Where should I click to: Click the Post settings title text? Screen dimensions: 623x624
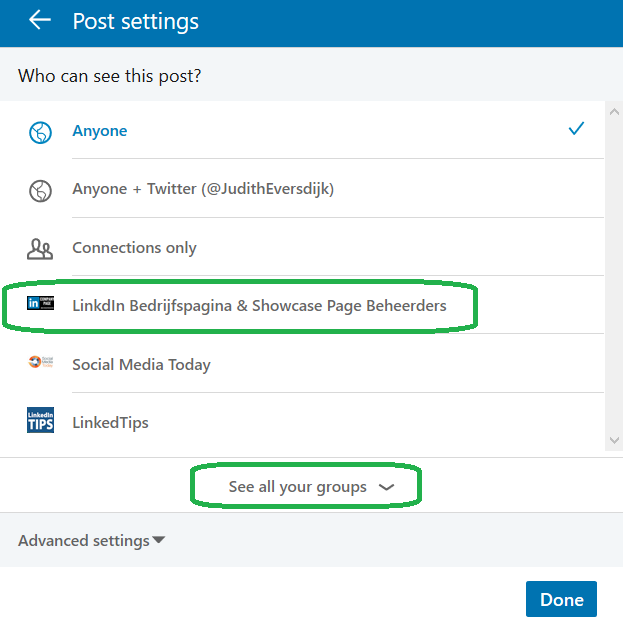135,21
